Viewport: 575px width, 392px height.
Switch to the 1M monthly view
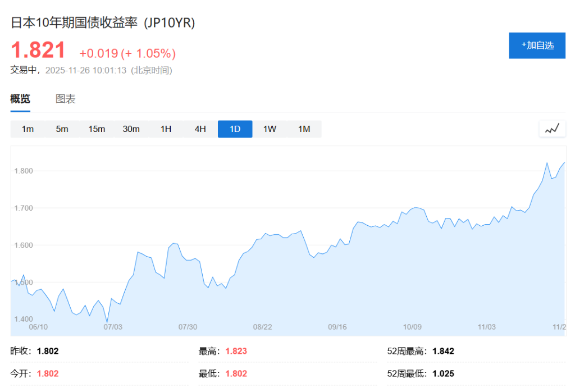coord(304,129)
